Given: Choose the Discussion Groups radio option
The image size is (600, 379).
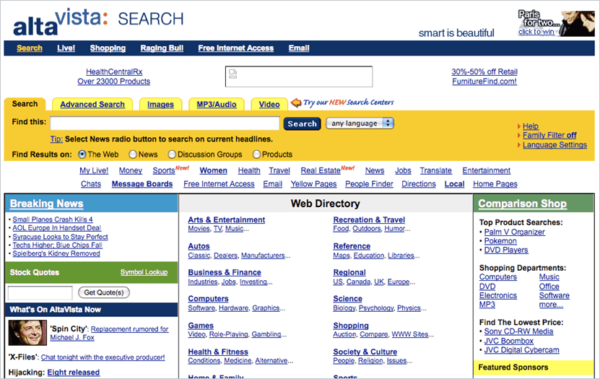Looking at the screenshot, I should pyautogui.click(x=172, y=154).
